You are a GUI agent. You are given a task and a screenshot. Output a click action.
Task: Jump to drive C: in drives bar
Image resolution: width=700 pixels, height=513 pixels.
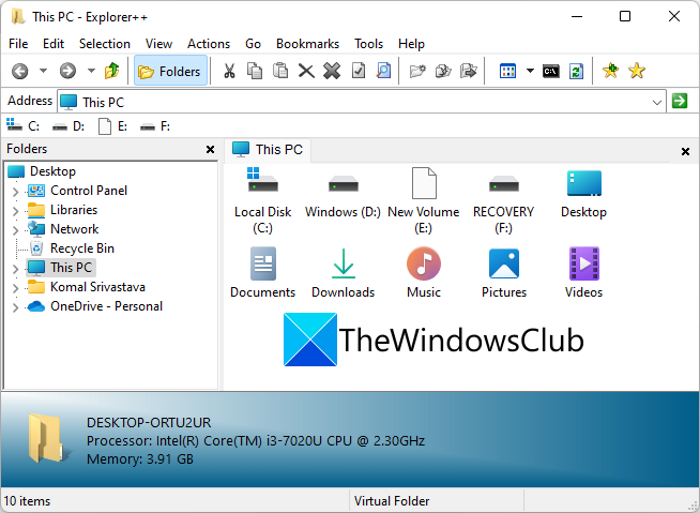(23, 126)
